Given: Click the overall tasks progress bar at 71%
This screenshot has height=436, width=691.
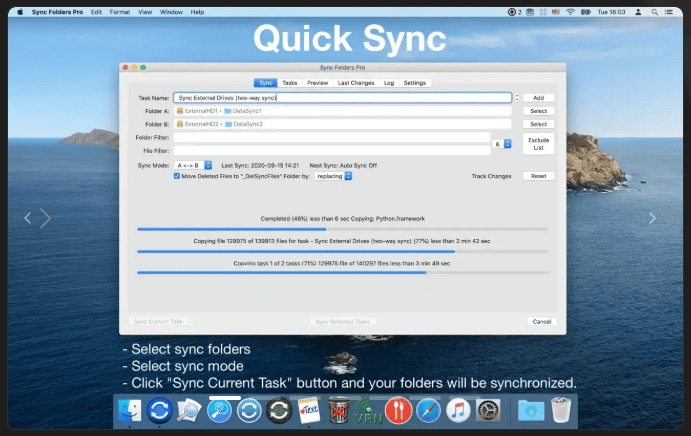Looking at the screenshot, I should click(342, 272).
